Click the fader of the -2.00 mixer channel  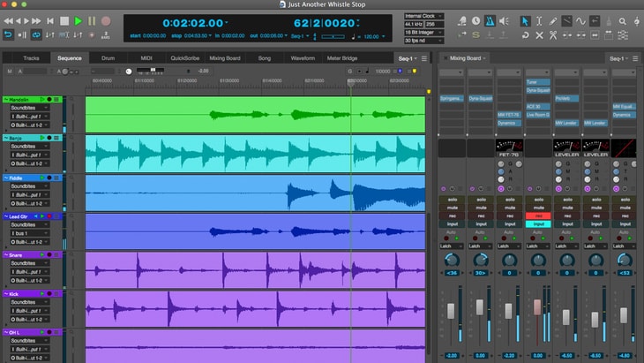click(451, 311)
